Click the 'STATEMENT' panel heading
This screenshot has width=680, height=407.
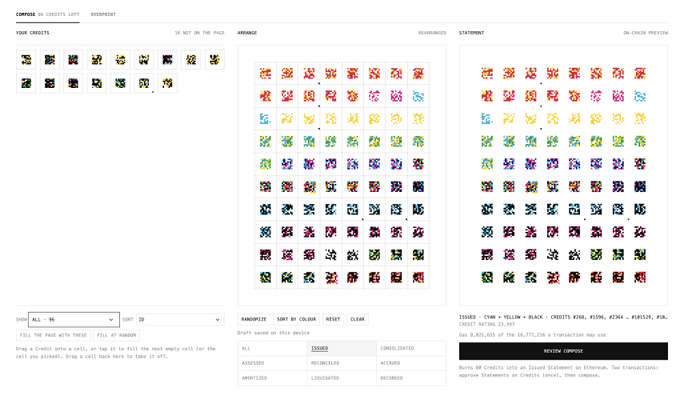(x=471, y=33)
